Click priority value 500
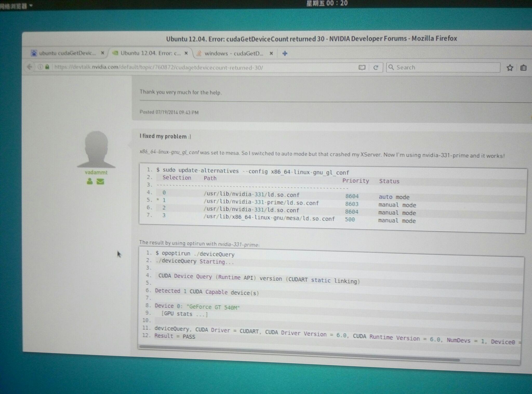Viewport: 532px width, 394px height. point(350,219)
